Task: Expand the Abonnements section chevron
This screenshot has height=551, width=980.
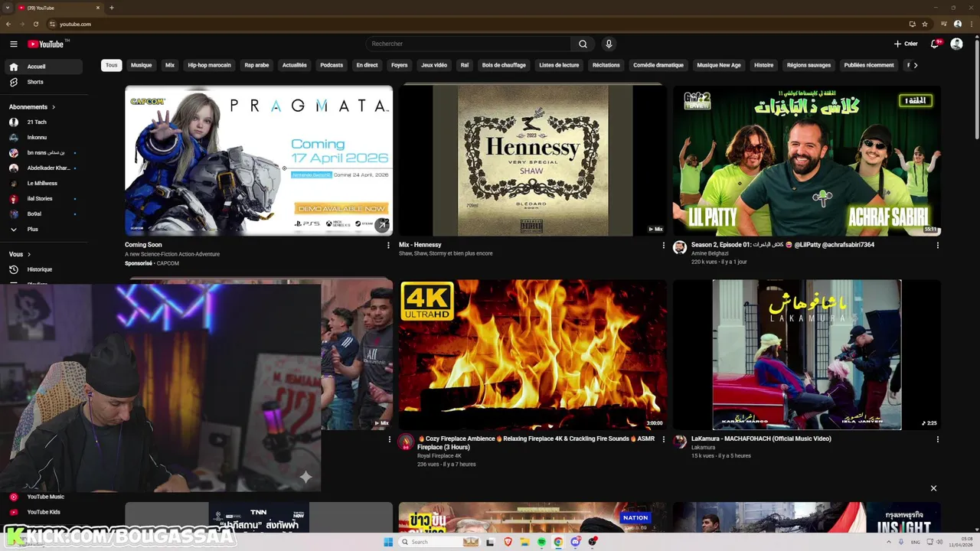Action: [x=54, y=107]
